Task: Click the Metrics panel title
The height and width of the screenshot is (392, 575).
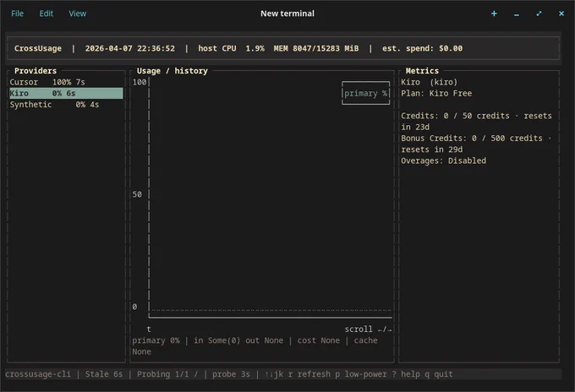Action: click(x=422, y=71)
